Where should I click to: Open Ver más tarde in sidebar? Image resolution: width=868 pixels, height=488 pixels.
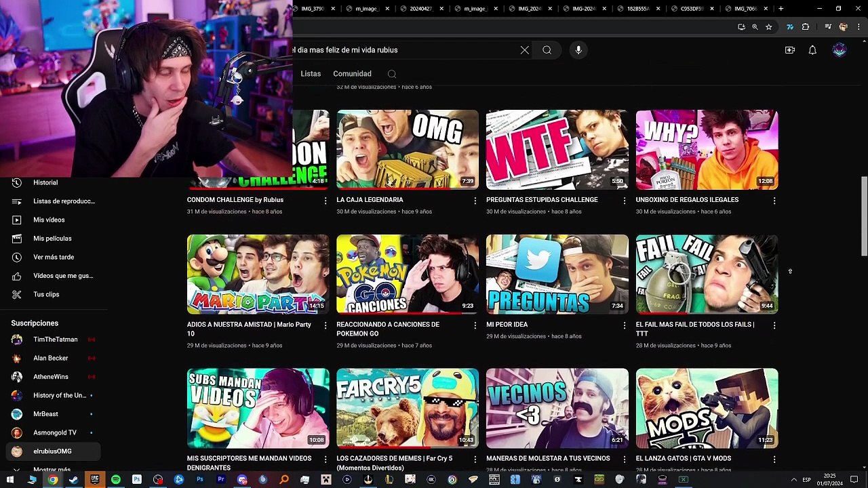click(x=53, y=257)
